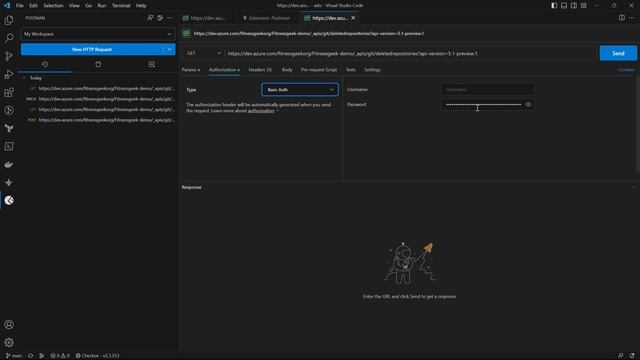The width and height of the screenshot is (640, 360).
Task: Open the Search view in activity bar
Action: (9, 38)
